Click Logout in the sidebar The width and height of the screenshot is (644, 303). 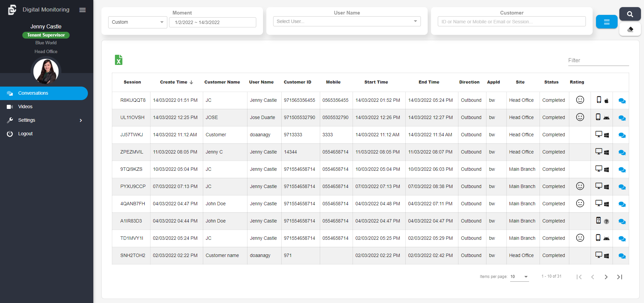[25, 134]
